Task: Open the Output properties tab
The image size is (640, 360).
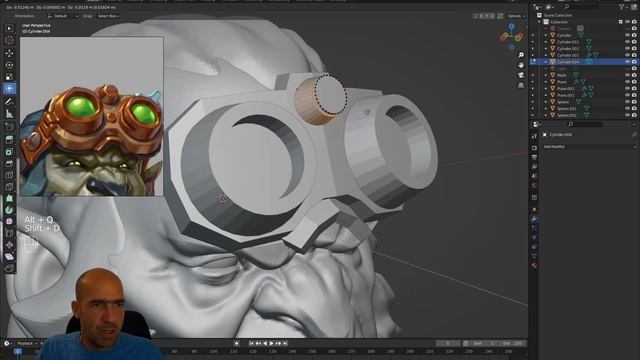Action: click(534, 157)
